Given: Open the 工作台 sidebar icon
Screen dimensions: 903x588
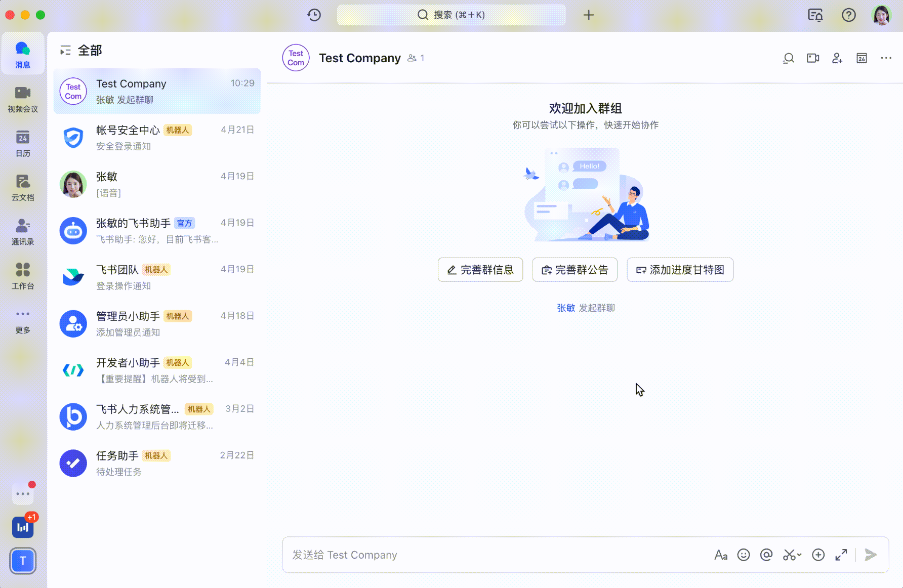Looking at the screenshot, I should (22, 275).
